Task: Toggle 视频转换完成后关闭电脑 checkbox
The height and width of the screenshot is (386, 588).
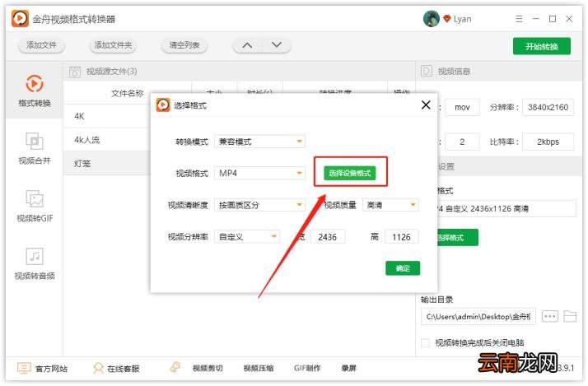Action: tap(425, 342)
